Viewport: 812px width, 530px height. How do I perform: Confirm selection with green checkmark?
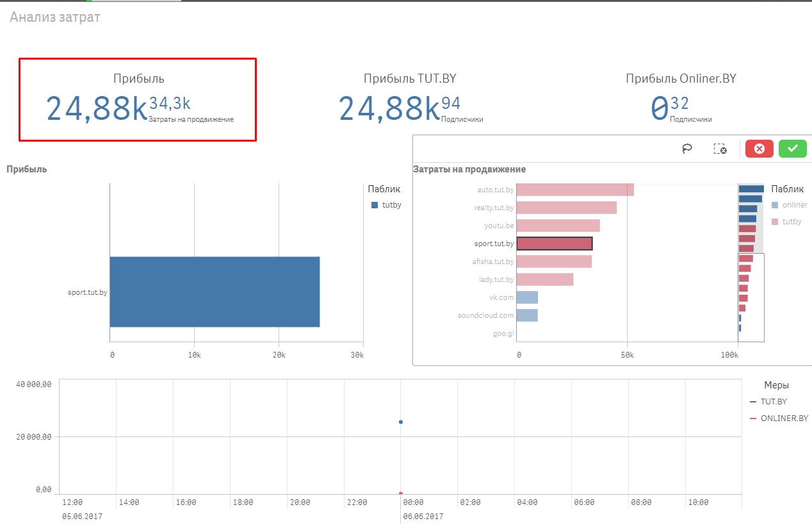pos(793,149)
